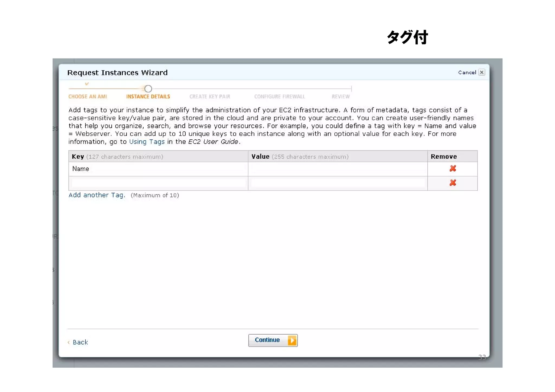The image size is (555, 392).
Task: Click the Cancel text link
Action: pos(467,73)
